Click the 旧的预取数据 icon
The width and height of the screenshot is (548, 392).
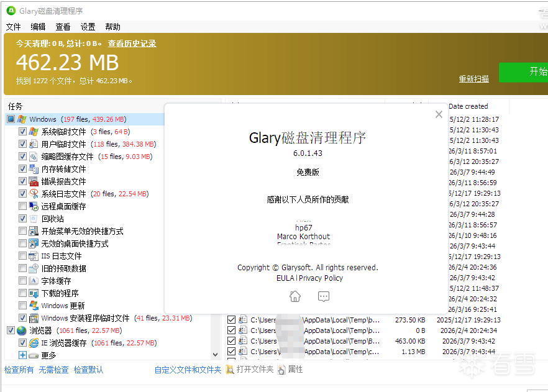[x=34, y=268]
